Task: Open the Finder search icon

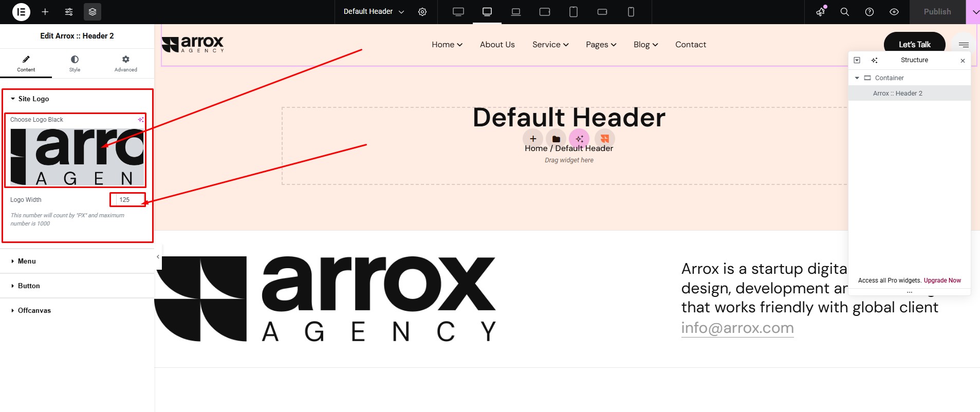Action: click(844, 11)
